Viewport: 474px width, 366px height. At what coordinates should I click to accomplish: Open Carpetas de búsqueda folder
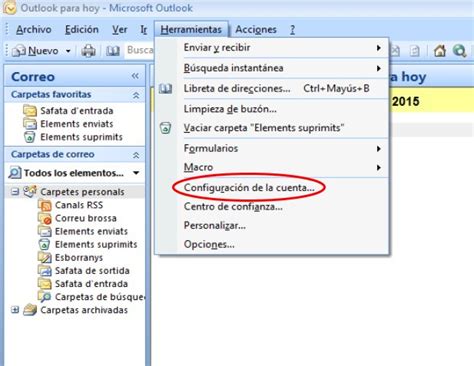click(x=99, y=297)
